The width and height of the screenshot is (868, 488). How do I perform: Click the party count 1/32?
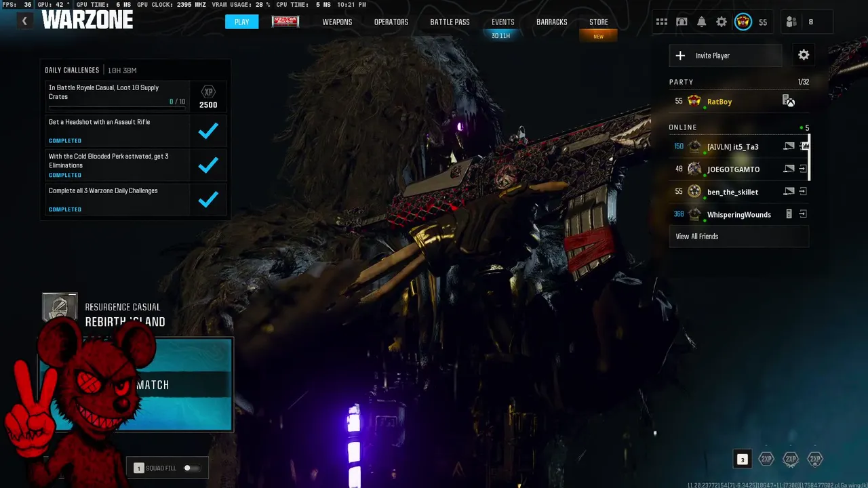click(803, 82)
